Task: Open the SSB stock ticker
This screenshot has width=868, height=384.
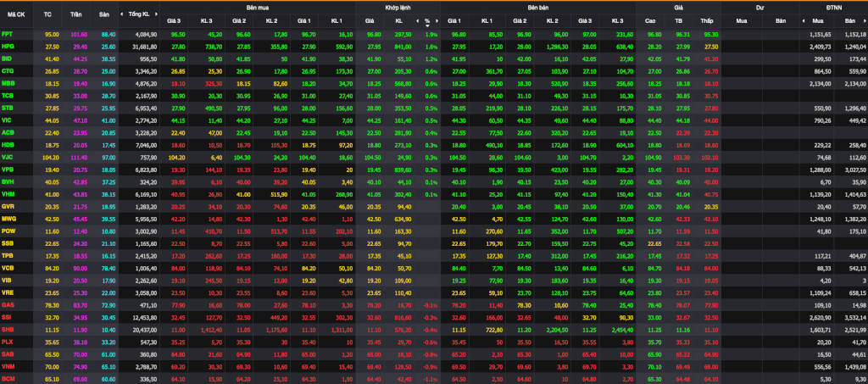Action: (x=7, y=243)
